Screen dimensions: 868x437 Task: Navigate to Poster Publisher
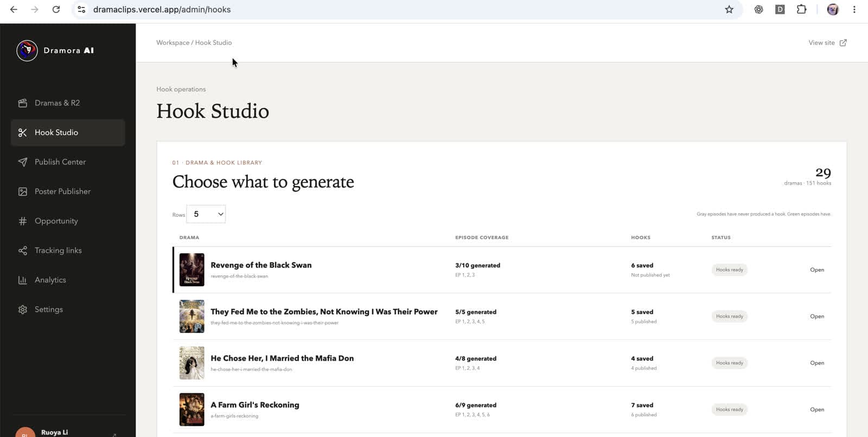[x=68, y=191]
